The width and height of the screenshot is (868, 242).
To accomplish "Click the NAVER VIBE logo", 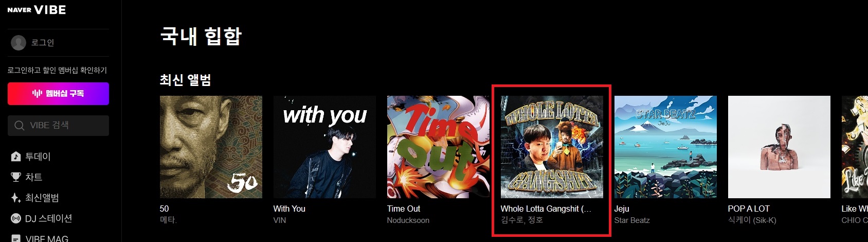I will pyautogui.click(x=37, y=10).
